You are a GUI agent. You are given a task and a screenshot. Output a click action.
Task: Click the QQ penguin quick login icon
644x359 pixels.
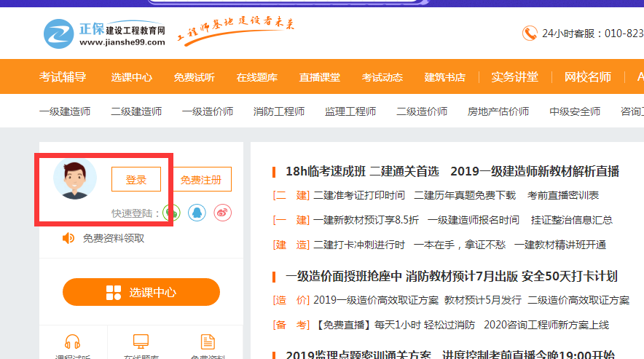pos(197,212)
